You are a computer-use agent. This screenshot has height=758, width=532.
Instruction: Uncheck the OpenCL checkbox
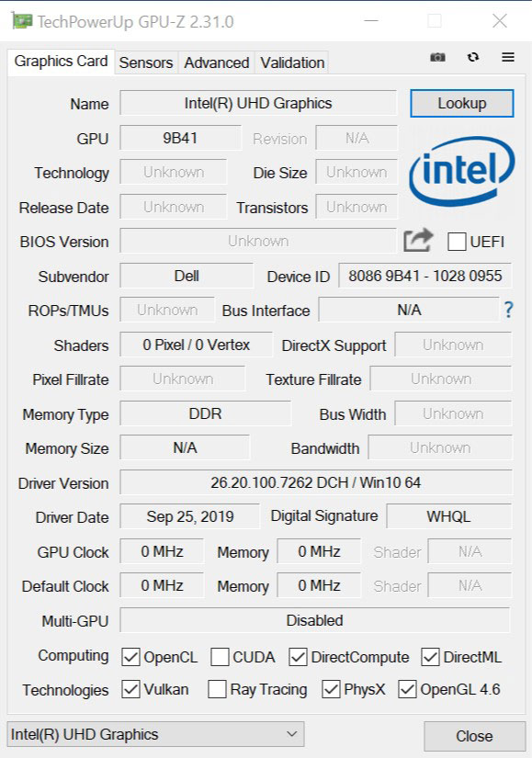click(130, 657)
